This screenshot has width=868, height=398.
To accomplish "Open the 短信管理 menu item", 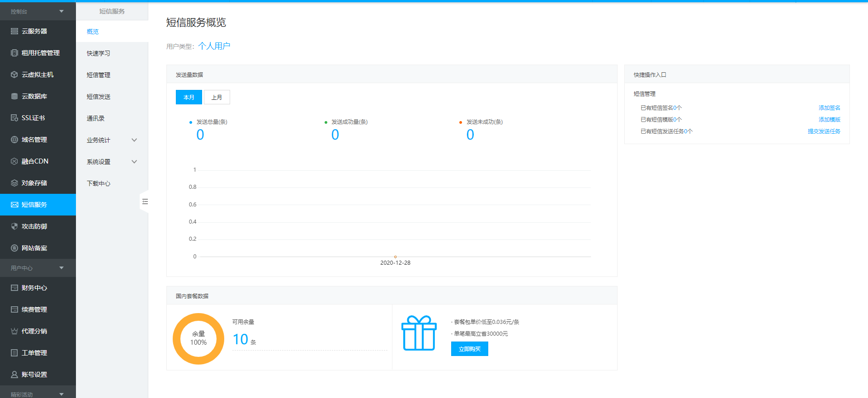I will tap(99, 75).
